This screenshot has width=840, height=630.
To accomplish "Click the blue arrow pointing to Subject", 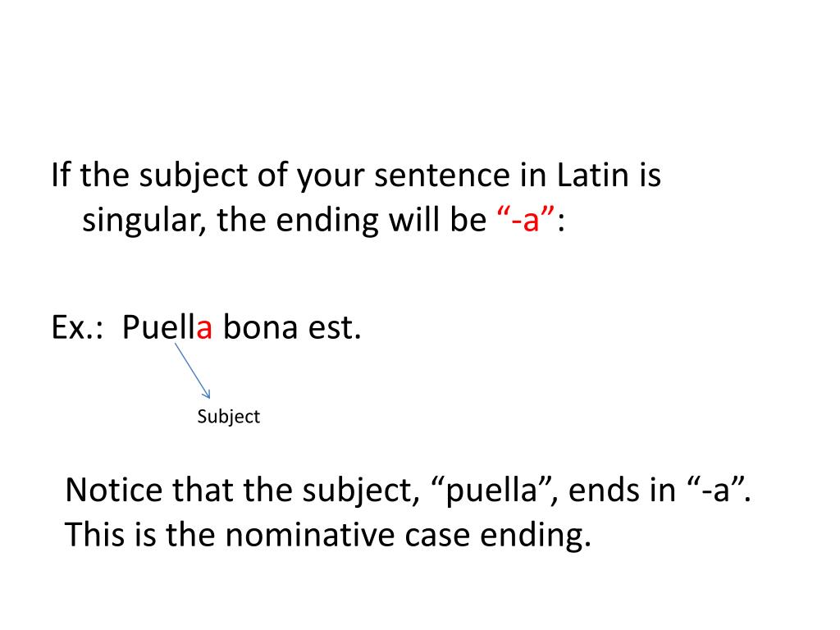I will pyautogui.click(x=192, y=371).
